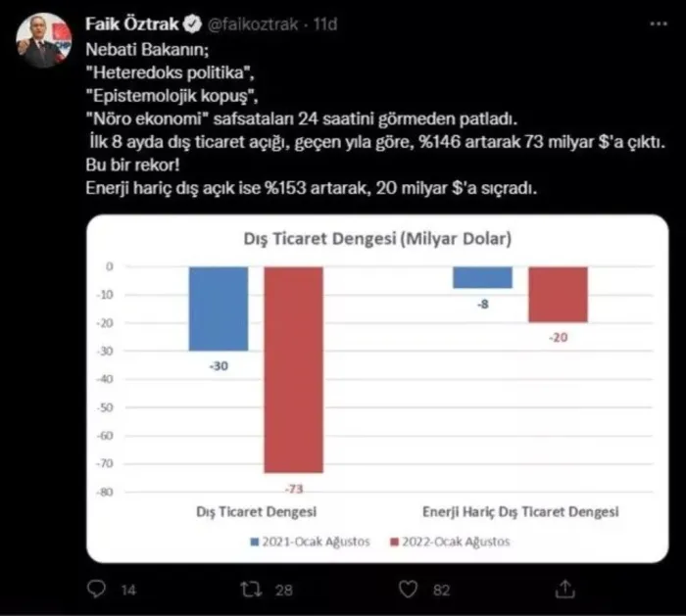Click the blue -30 bar in chart
This screenshot has width=686, height=616.
pos(219,308)
